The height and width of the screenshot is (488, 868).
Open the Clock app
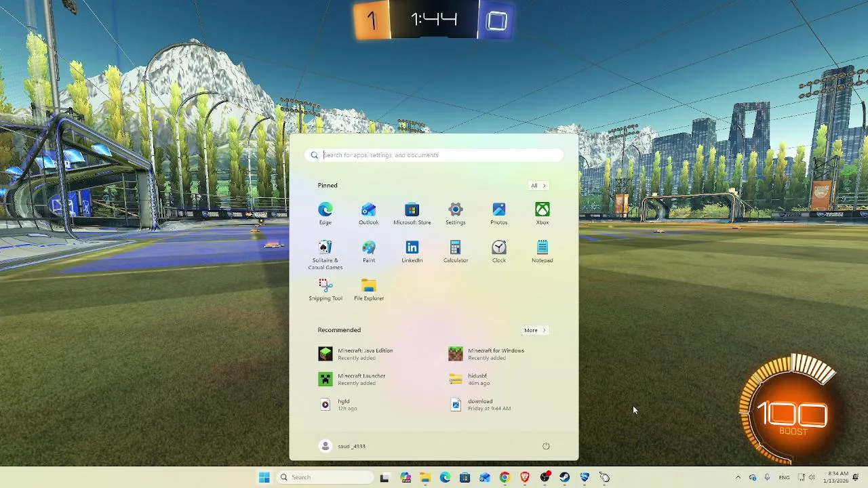tap(499, 251)
